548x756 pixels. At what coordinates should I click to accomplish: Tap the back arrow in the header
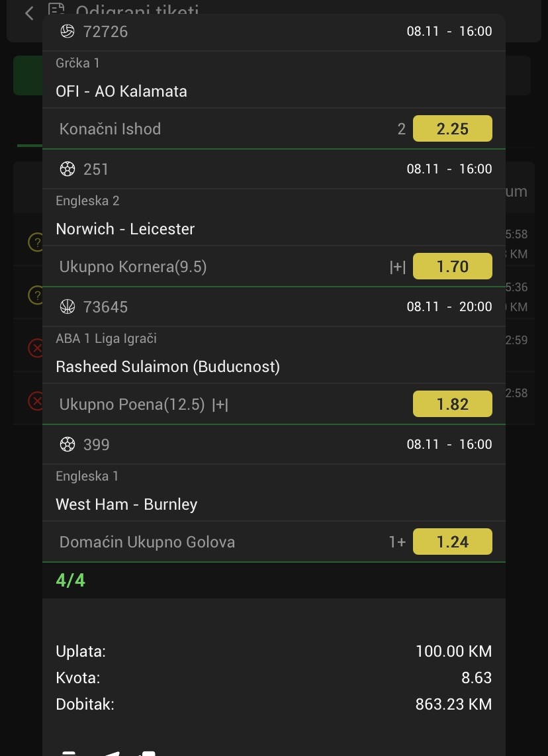29,13
